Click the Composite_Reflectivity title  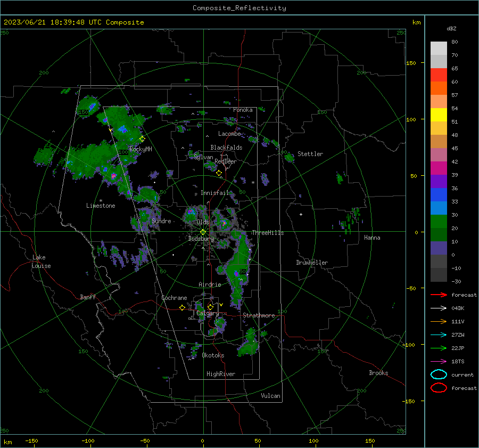point(239,8)
